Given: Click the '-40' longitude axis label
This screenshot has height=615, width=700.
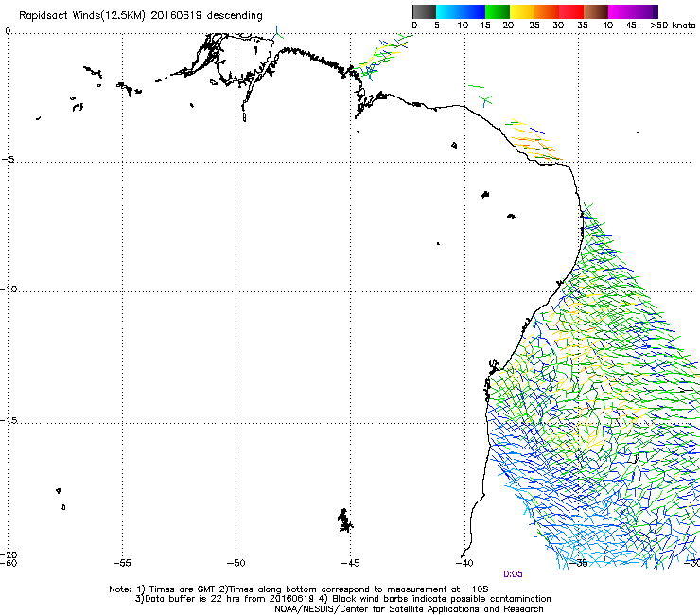Looking at the screenshot, I should [464, 563].
